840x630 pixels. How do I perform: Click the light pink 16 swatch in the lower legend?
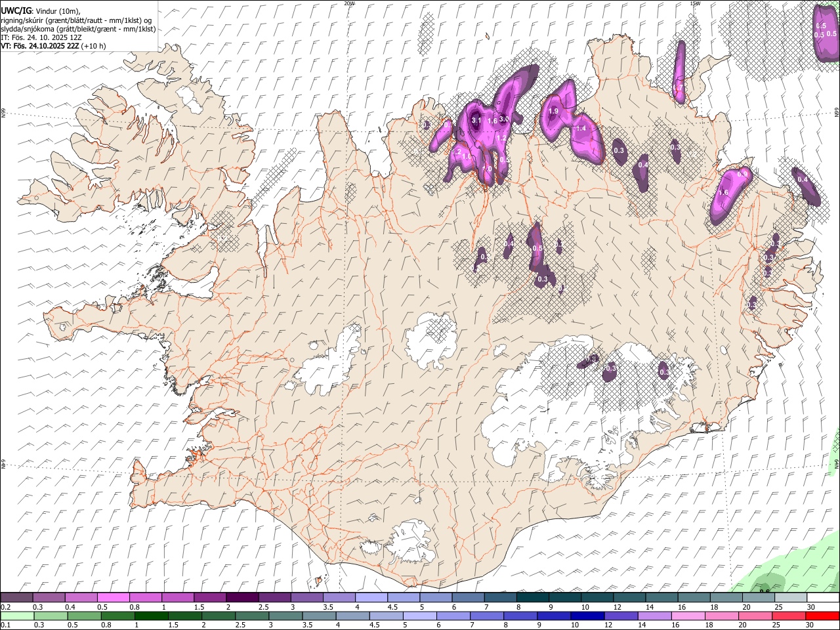[x=688, y=616]
